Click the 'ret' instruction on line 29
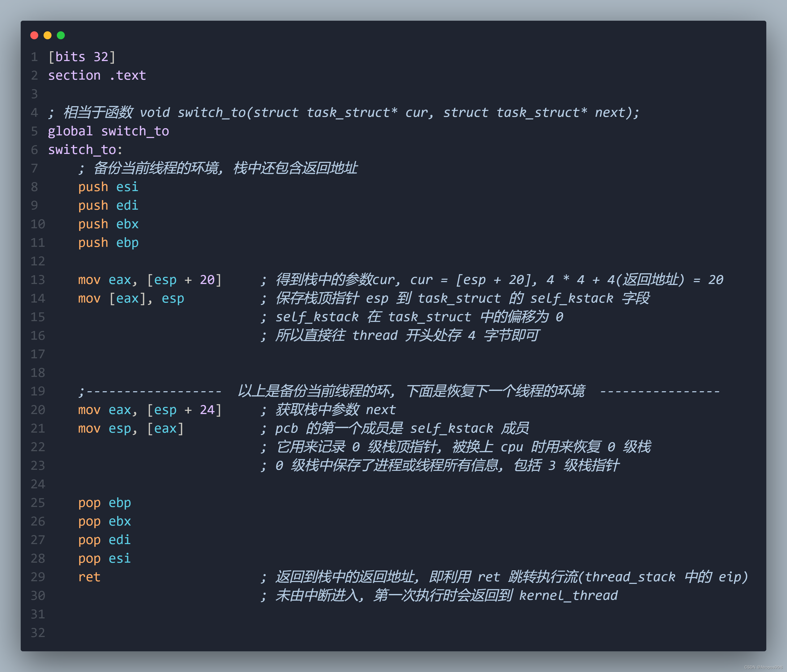 pyautogui.click(x=89, y=577)
